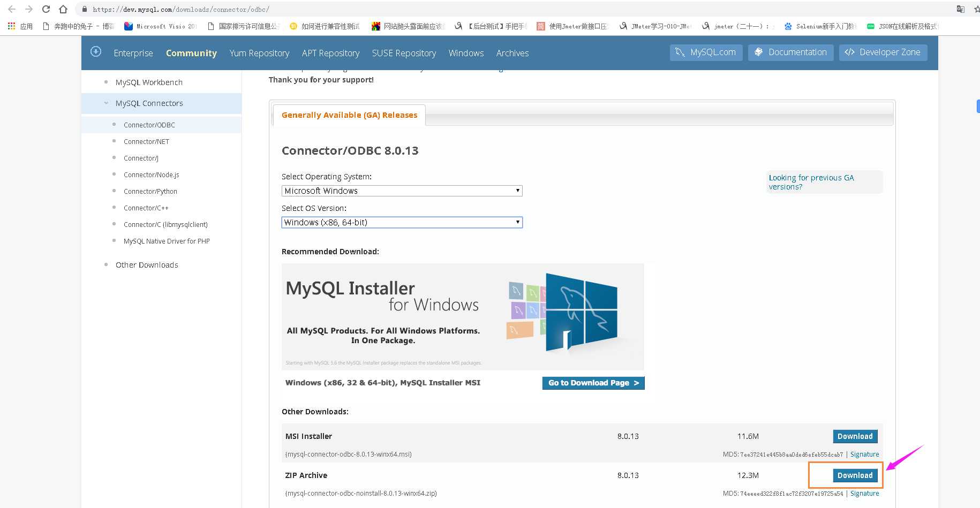Click Go to Download Page button

point(593,383)
